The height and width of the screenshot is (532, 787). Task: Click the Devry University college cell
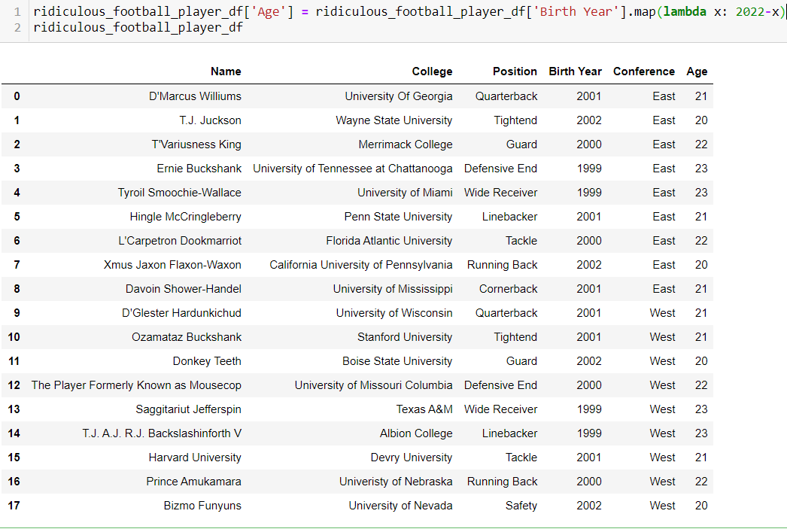coord(412,458)
